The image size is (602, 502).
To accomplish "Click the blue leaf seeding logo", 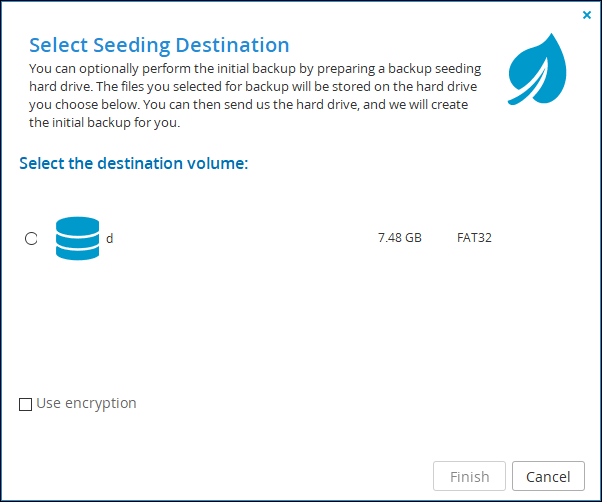I will point(537,69).
